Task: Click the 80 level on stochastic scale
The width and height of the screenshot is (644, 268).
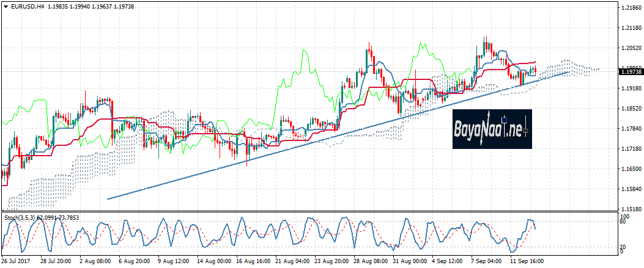Action: click(x=623, y=223)
